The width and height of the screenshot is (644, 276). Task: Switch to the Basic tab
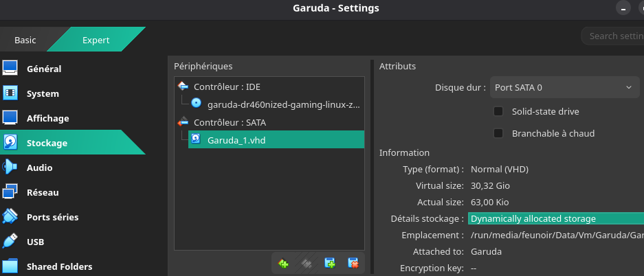coord(25,40)
